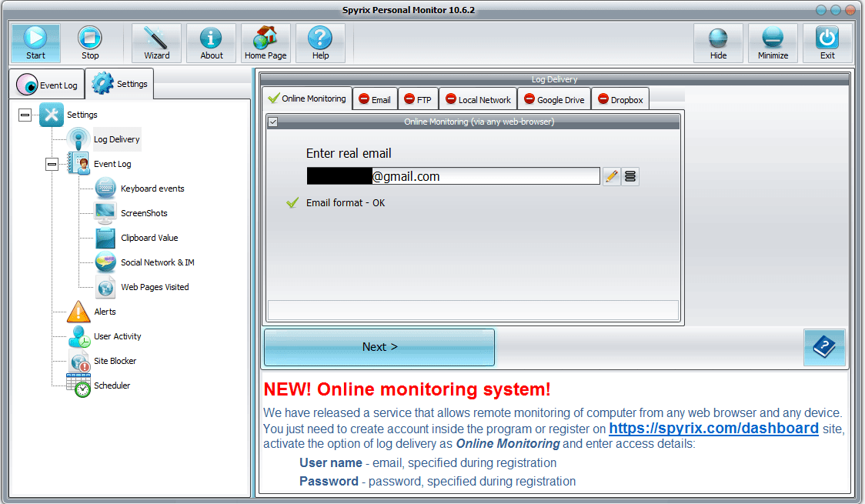Screen dimensions: 865x504
Task: Switch to the Settings tab
Action: (x=120, y=84)
